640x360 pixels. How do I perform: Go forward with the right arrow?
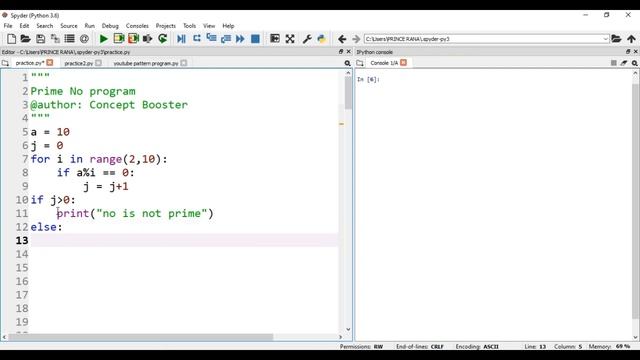[356, 39]
